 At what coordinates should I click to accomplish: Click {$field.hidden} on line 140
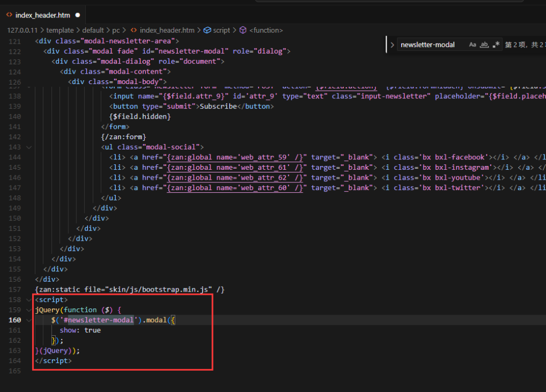click(x=140, y=116)
